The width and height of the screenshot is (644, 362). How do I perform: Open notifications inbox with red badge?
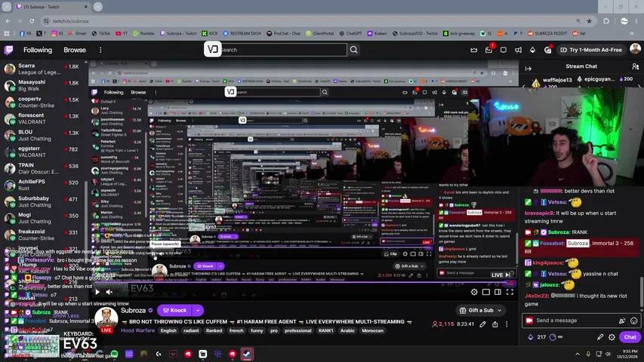[x=488, y=50]
